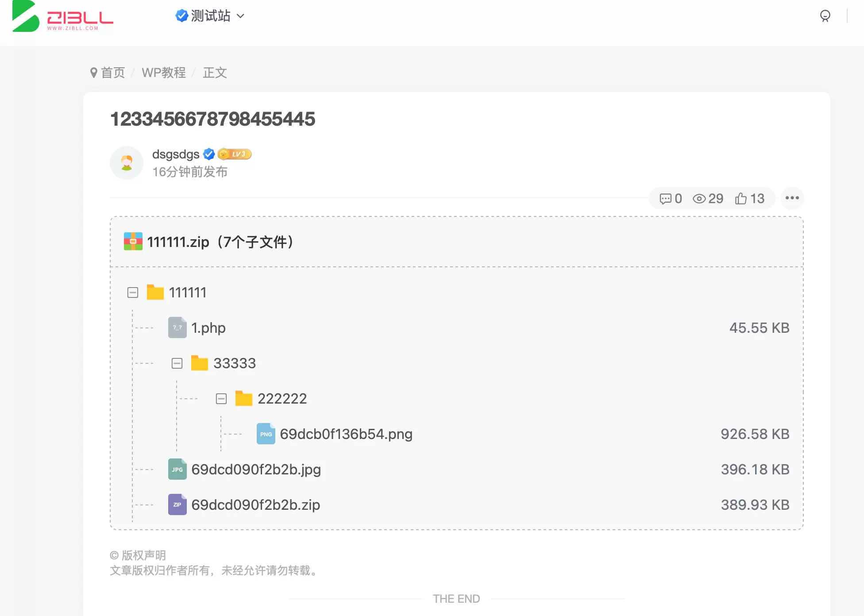The width and height of the screenshot is (864, 616).
Task: Open the dsgsdgs author avatar
Action: point(127,163)
